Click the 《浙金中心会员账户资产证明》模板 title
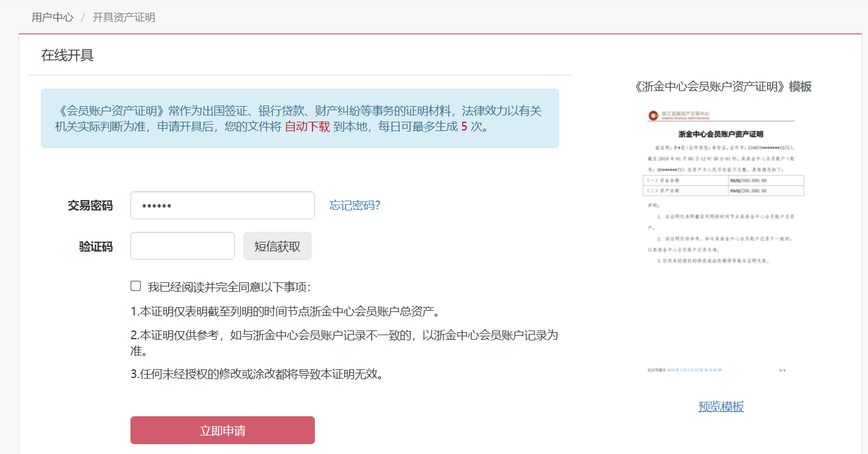This screenshot has height=454, width=868. tap(722, 87)
